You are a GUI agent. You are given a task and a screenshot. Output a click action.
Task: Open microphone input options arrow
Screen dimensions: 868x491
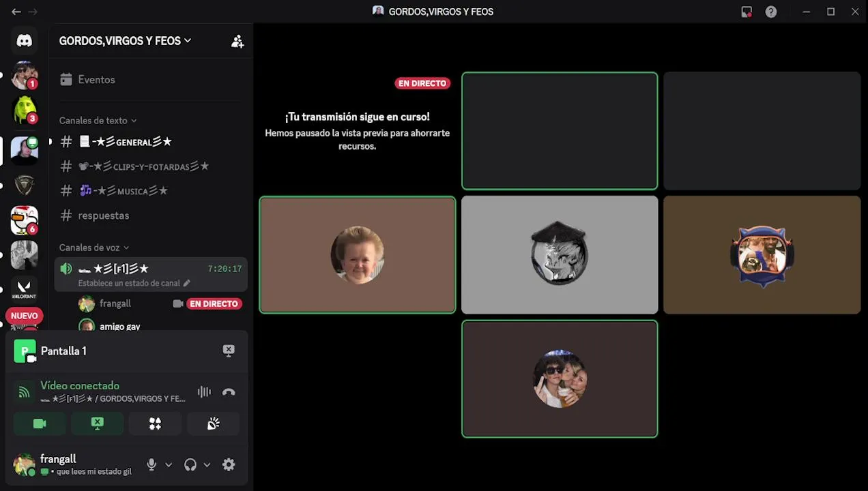[169, 464]
